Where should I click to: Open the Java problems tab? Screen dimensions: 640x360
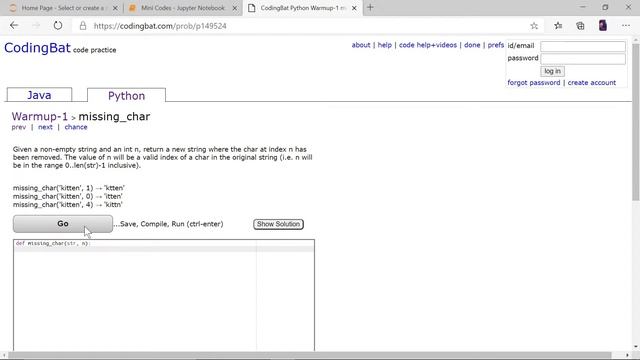39,95
